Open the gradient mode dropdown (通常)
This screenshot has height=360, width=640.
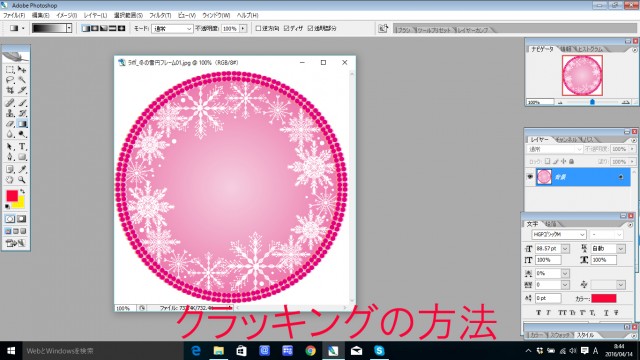tap(172, 29)
